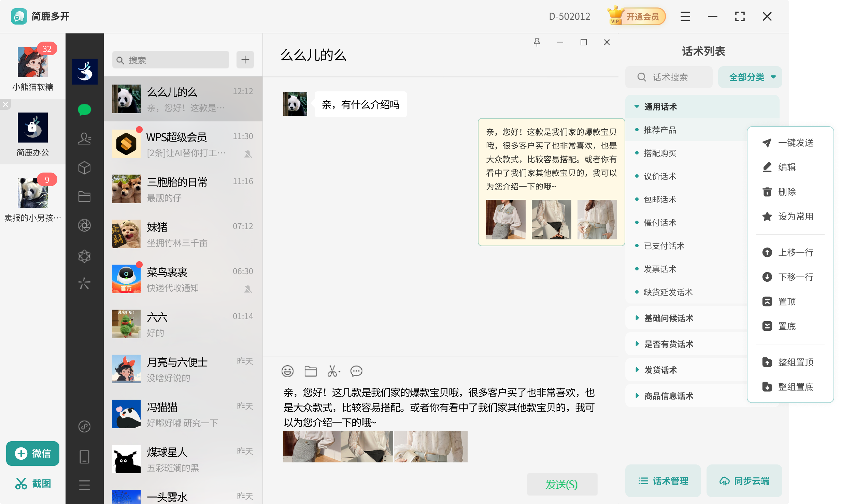Click the 同步云端 button
Screen dimensions: 841x504
pos(744,481)
